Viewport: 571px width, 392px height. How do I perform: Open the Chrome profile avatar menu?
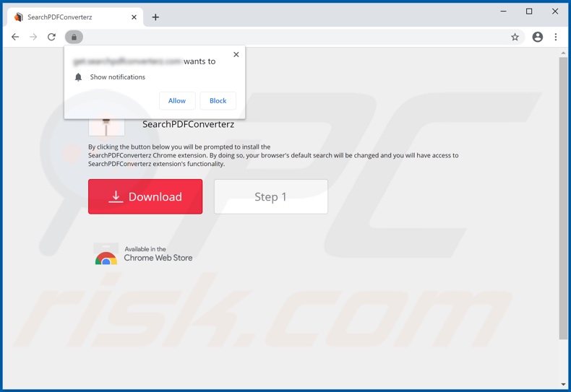tap(538, 37)
